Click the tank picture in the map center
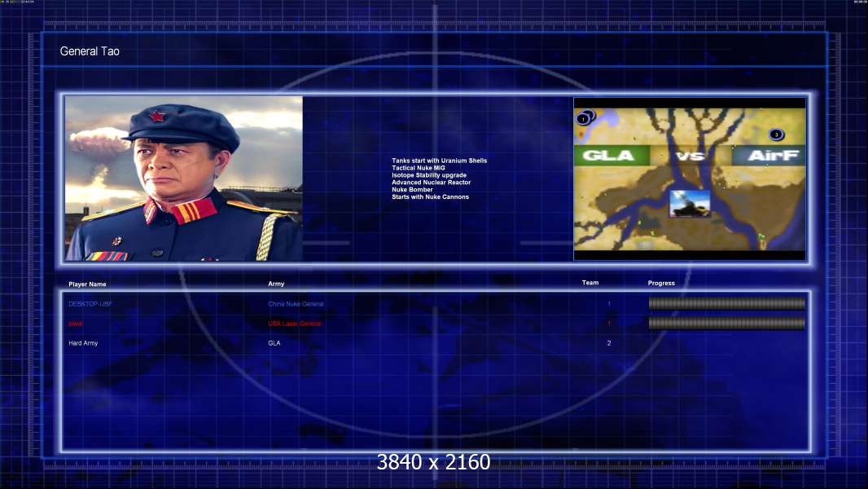Screen dimensions: 868x489 [x=690, y=203]
